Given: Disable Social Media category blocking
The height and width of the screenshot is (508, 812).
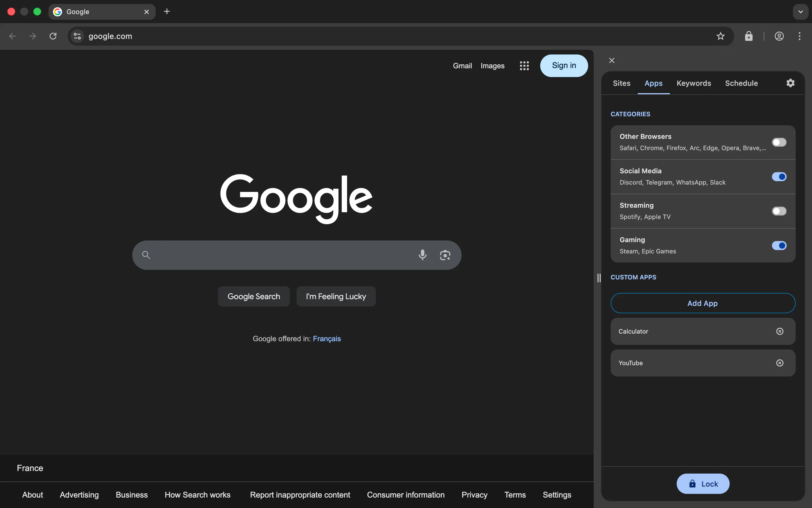Looking at the screenshot, I should click(x=779, y=177).
